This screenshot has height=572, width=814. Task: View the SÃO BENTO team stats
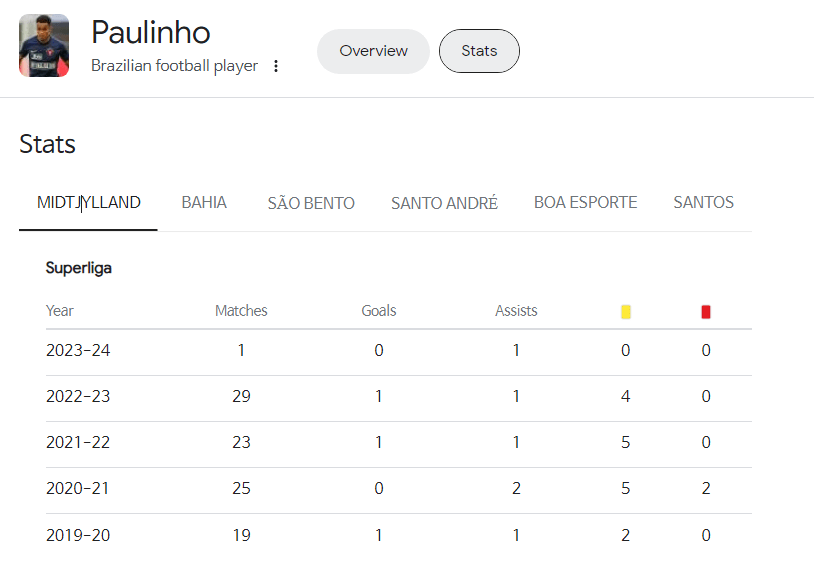point(311,202)
